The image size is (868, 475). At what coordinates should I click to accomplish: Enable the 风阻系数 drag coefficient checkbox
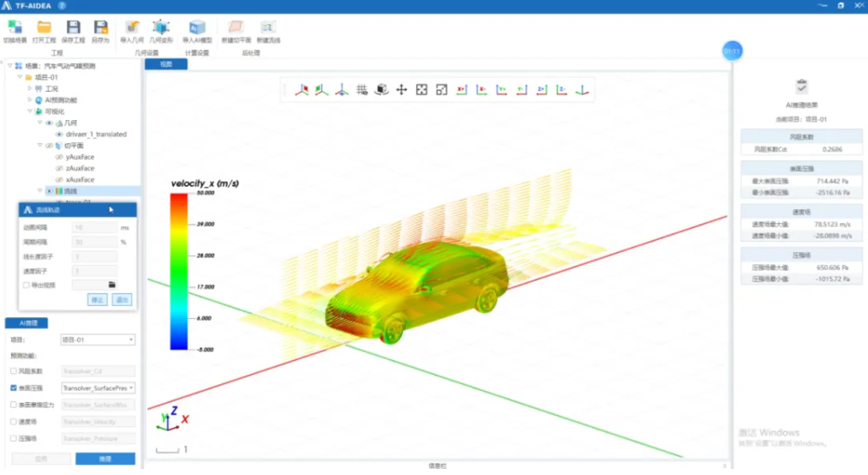click(x=13, y=371)
